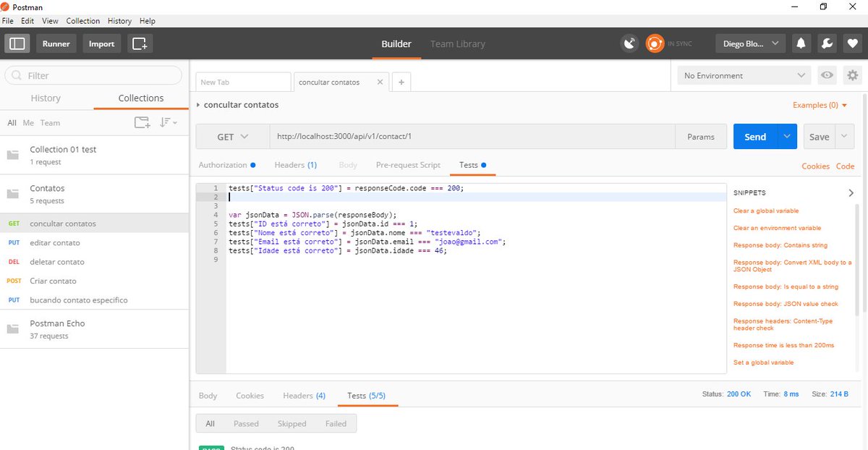Select the POST Criar contato request
Screen dimensions: 868x450
click(x=94, y=281)
